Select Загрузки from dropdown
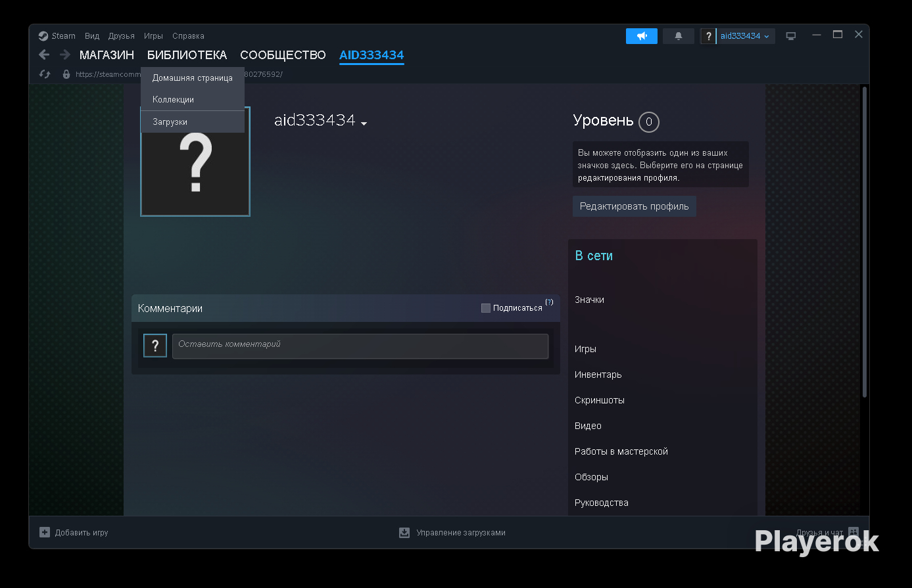This screenshot has width=912, height=588. point(193,122)
